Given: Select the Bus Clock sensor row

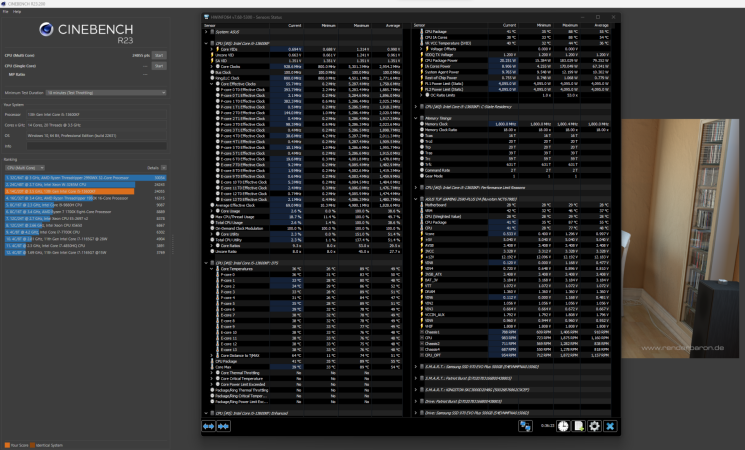Looking at the screenshot, I should [304, 72].
